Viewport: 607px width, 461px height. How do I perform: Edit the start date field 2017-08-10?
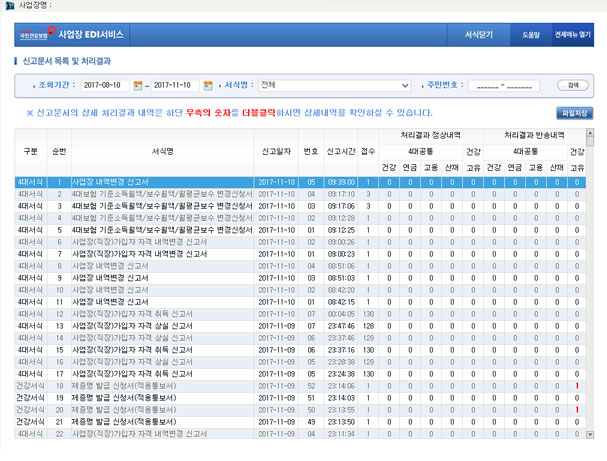105,85
